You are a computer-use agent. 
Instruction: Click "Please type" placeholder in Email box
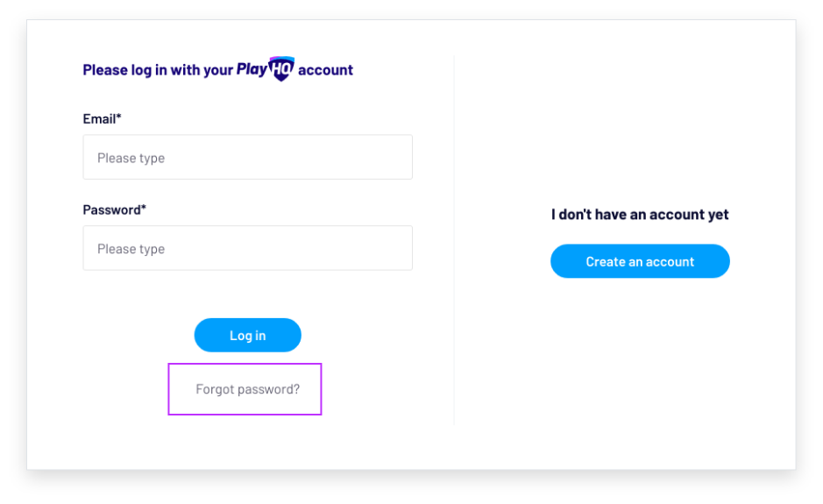[x=131, y=159]
